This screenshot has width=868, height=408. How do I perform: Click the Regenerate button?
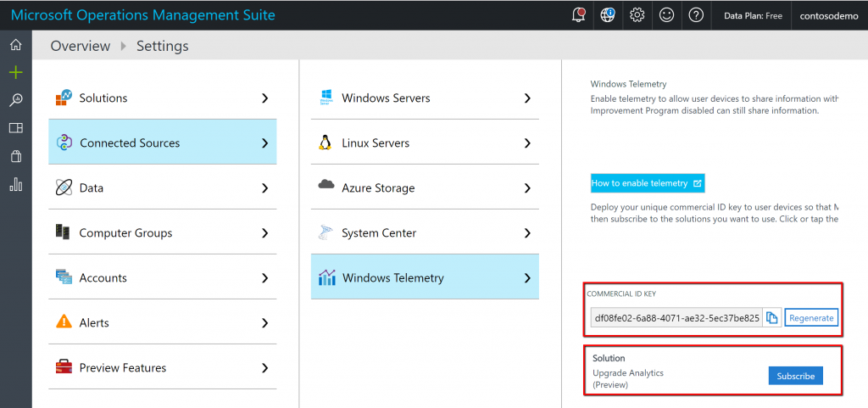[x=811, y=318]
